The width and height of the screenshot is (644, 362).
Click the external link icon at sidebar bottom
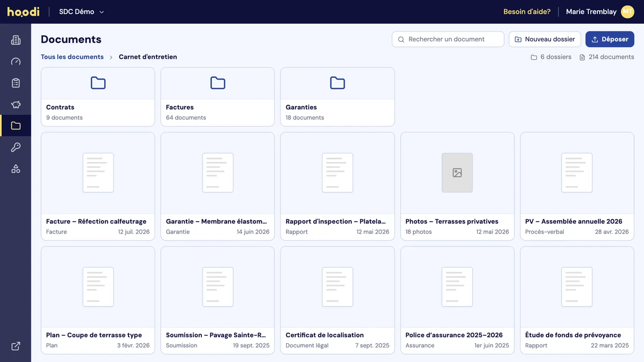click(16, 346)
